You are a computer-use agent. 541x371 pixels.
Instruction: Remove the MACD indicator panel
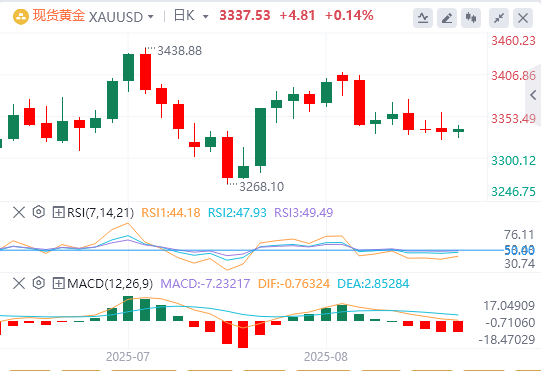coord(19,283)
